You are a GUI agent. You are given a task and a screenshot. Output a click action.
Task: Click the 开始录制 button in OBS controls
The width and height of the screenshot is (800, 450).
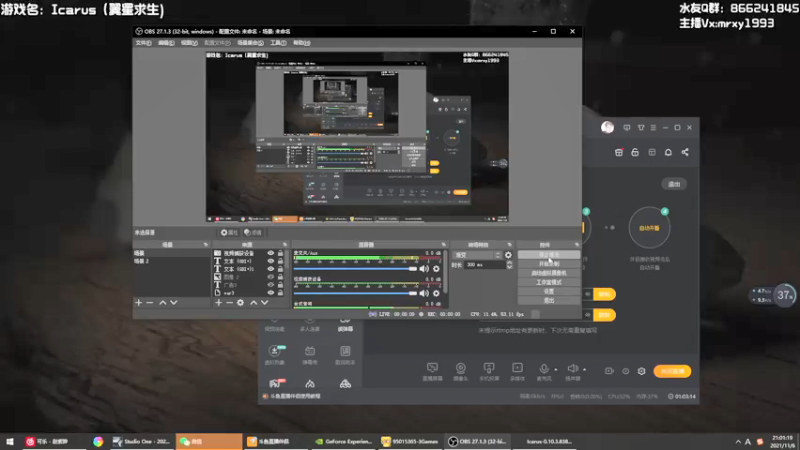click(549, 264)
